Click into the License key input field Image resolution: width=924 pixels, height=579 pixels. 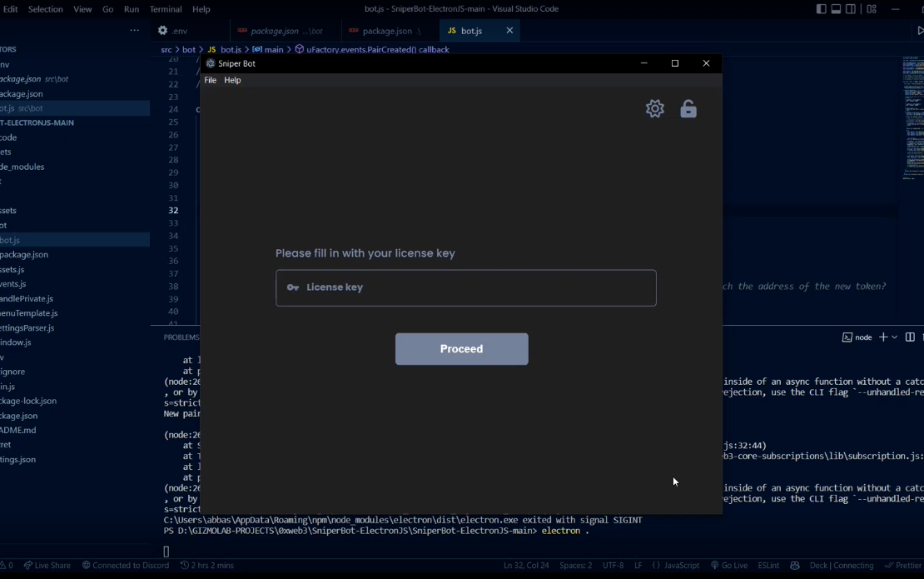pyautogui.click(x=465, y=287)
